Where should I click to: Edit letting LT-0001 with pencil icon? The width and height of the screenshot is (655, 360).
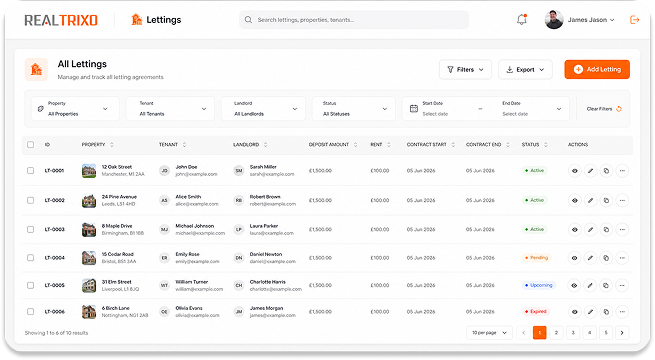[590, 170]
